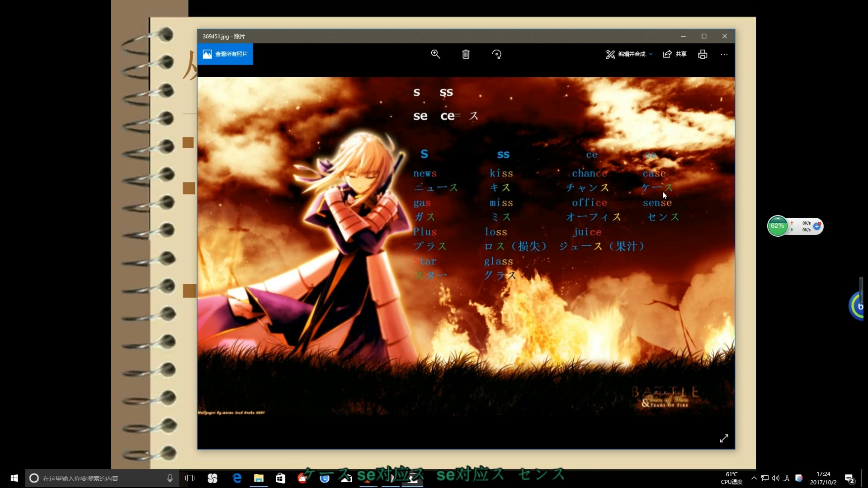Open Task View from the taskbar
This screenshot has height=488, width=868.
190,478
